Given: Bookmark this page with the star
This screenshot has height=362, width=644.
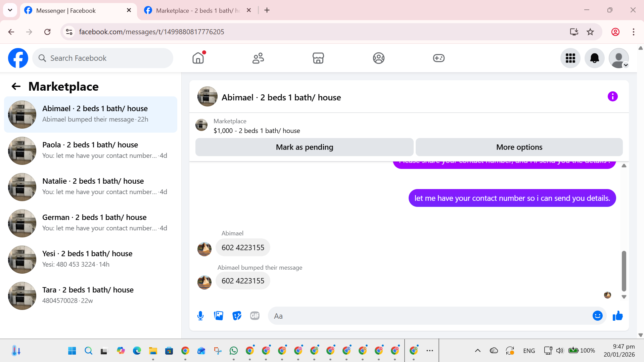Looking at the screenshot, I should [x=590, y=32].
